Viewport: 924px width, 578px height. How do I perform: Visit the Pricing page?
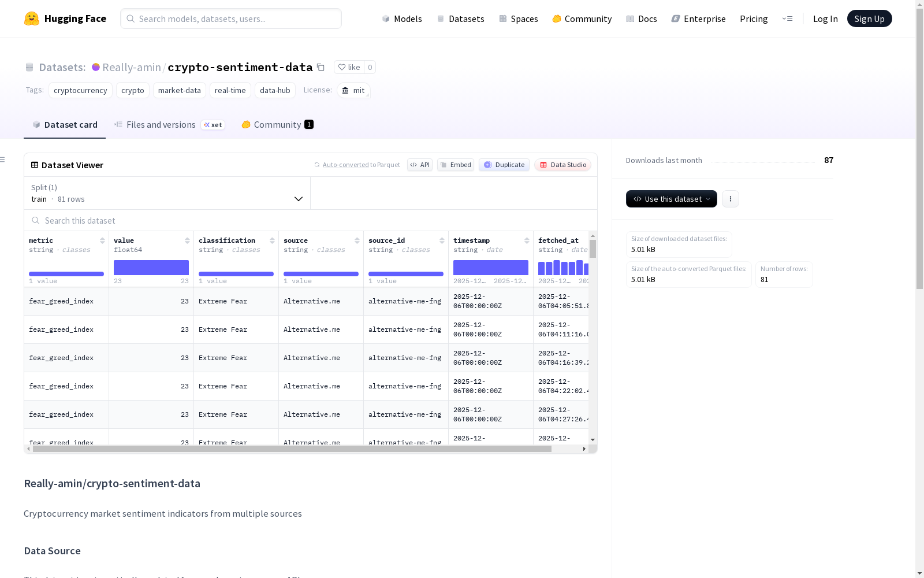754,18
